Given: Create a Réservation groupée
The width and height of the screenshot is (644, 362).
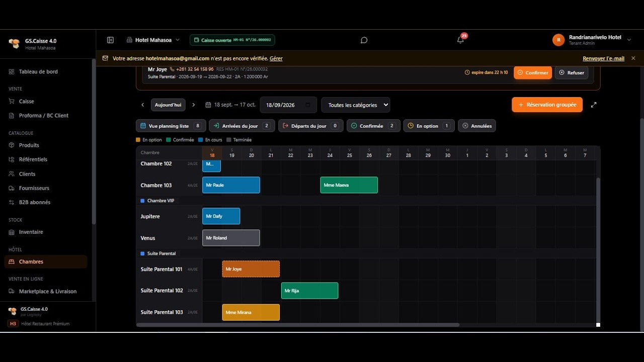Looking at the screenshot, I should point(547,105).
